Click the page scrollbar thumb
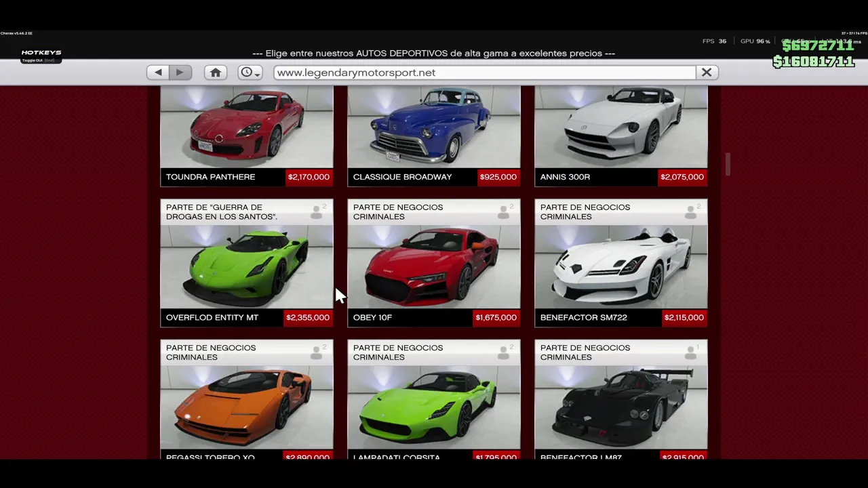The height and width of the screenshot is (488, 868). tap(728, 165)
